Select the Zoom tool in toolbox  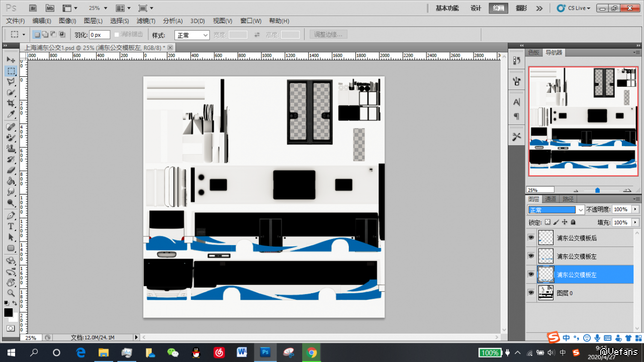[11, 293]
